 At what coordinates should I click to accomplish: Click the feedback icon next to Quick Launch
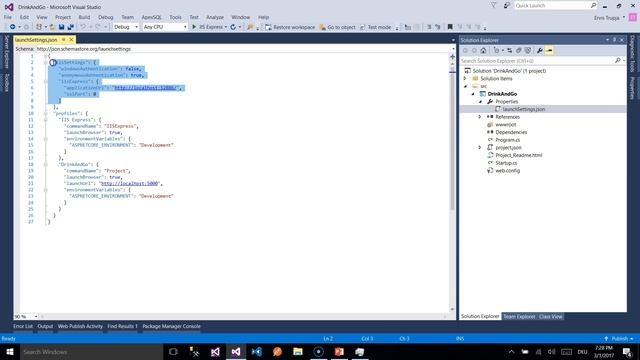pyautogui.click(x=507, y=5)
